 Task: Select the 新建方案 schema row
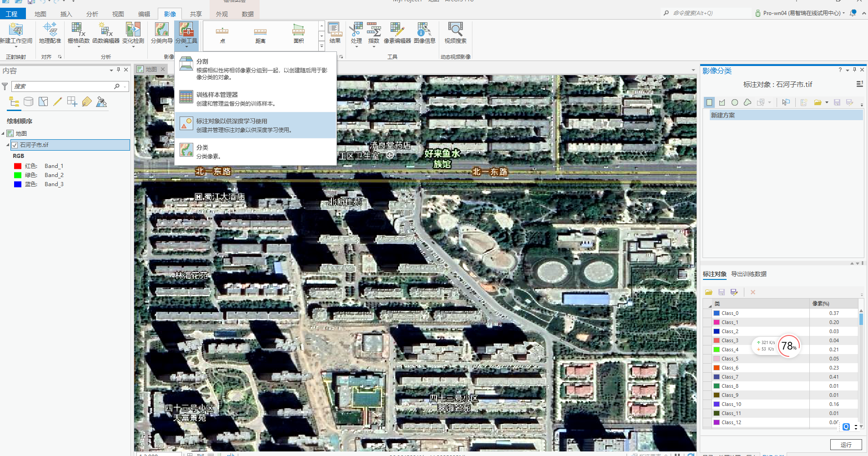(786, 116)
